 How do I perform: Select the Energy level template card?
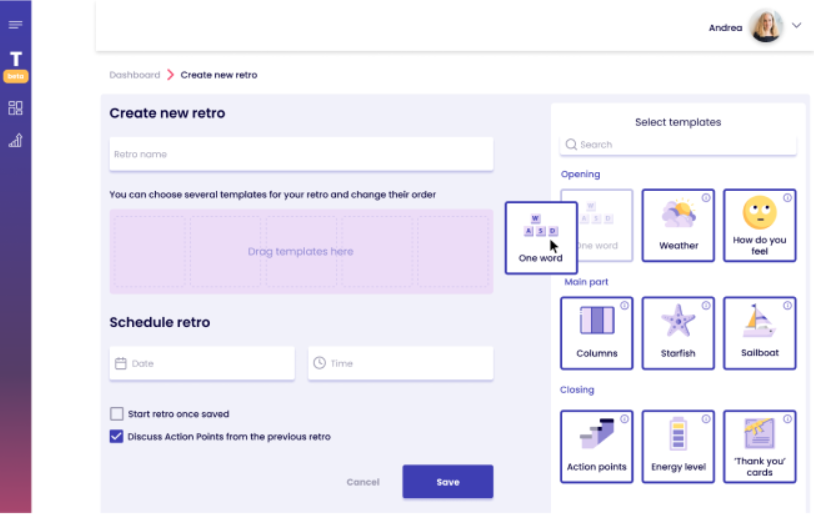click(x=678, y=447)
